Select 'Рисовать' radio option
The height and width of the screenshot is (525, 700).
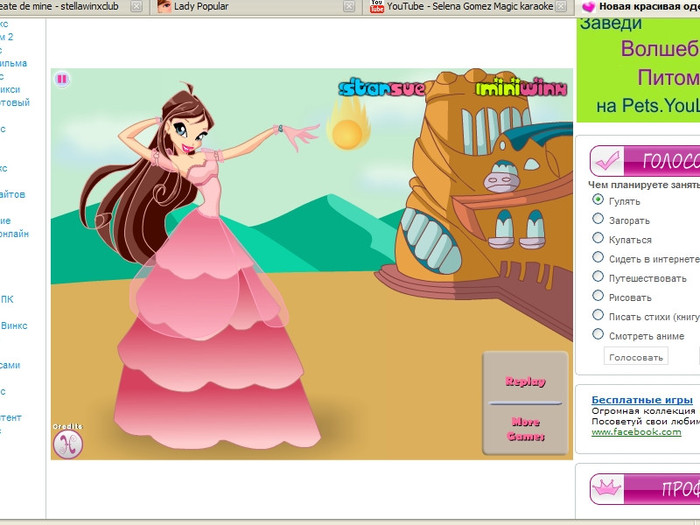point(598,296)
